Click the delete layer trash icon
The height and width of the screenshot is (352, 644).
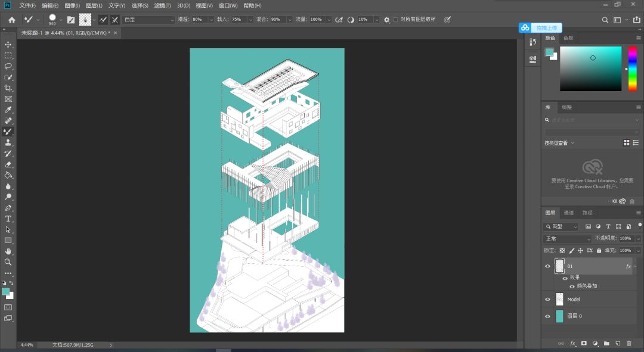(x=629, y=344)
